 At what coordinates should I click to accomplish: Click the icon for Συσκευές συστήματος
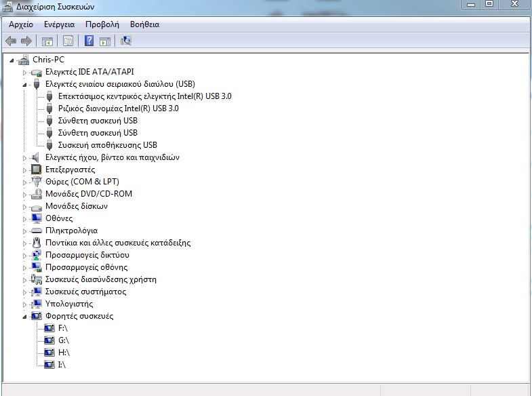pos(37,292)
